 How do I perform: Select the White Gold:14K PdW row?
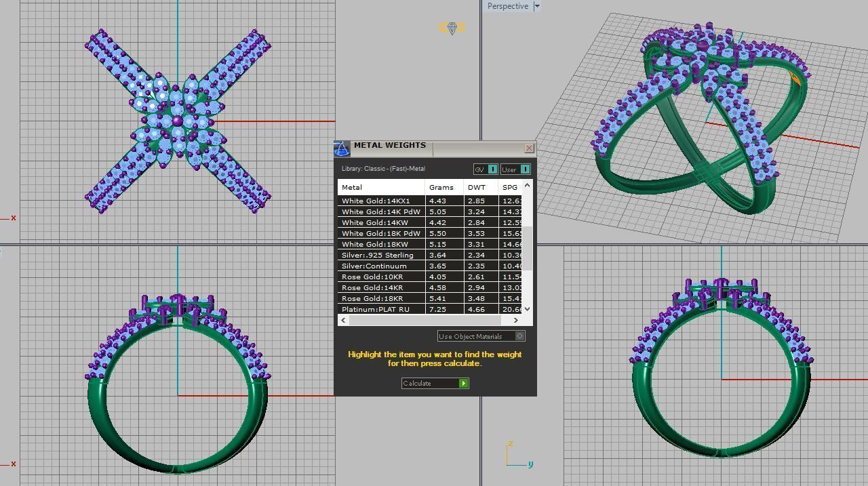point(430,211)
